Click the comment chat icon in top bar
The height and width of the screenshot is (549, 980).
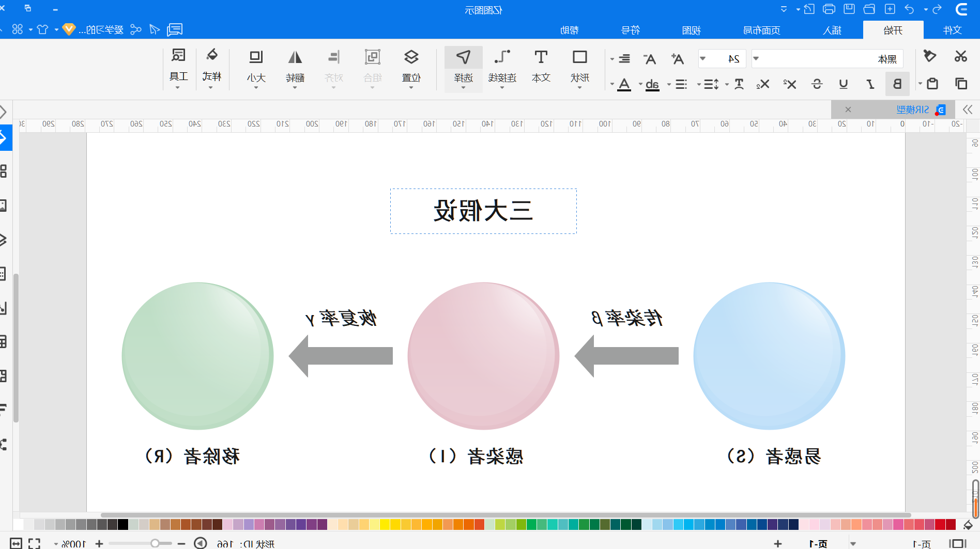[x=175, y=29]
